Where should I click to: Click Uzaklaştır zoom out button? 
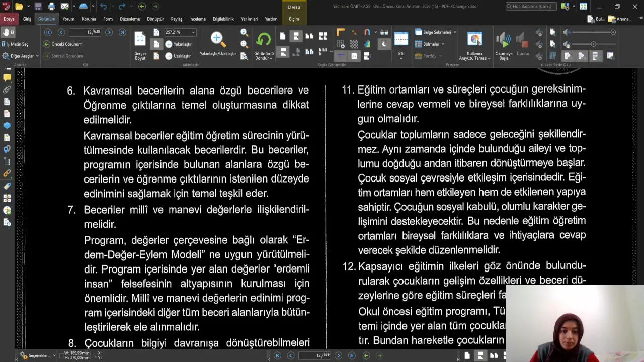(x=179, y=56)
